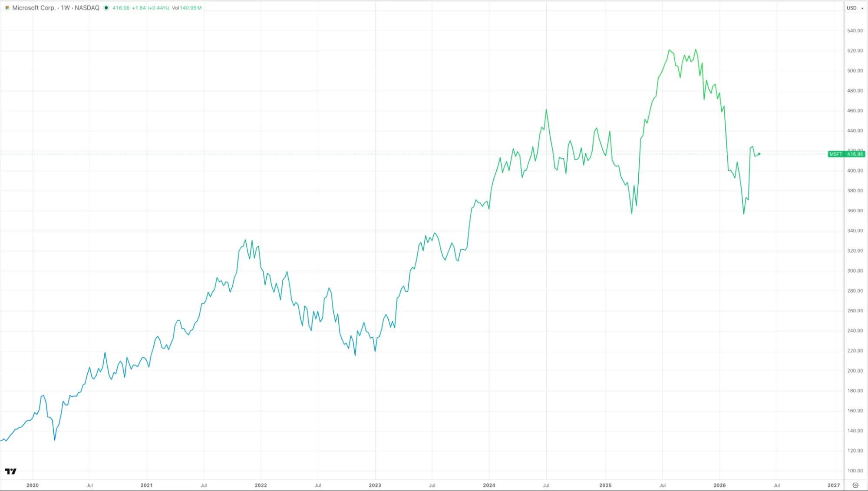
Task: Click the 100.00 price scale label
Action: click(x=855, y=471)
